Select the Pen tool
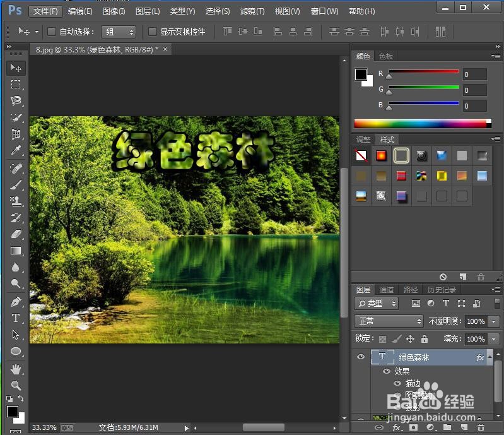The image size is (504, 435). tap(15, 302)
